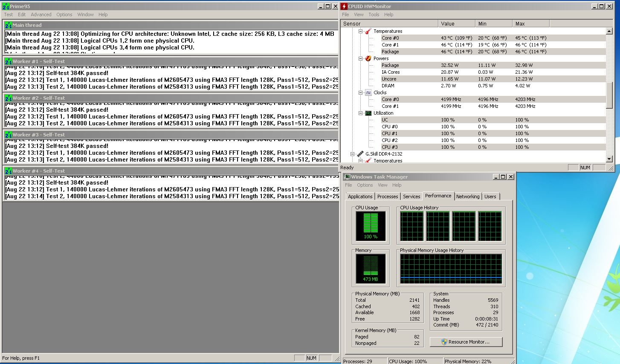The image size is (620, 364).
Task: Click the flame icon beside Powers
Action: pyautogui.click(x=368, y=58)
